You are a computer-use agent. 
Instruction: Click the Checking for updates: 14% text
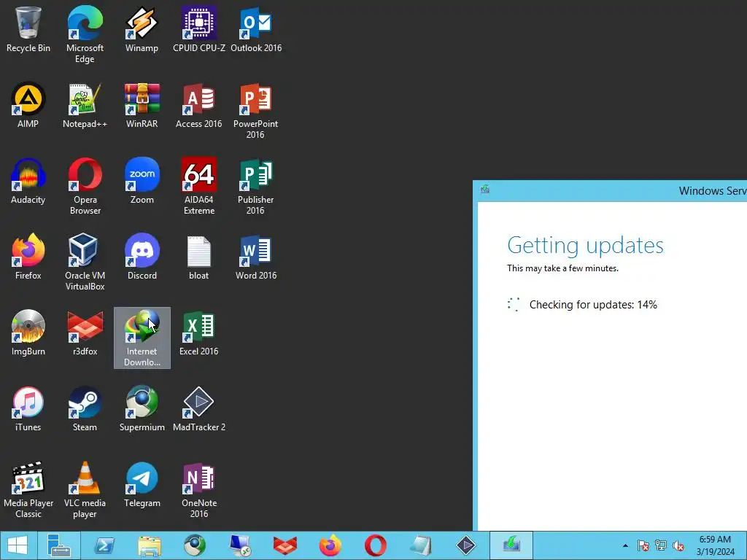(593, 305)
